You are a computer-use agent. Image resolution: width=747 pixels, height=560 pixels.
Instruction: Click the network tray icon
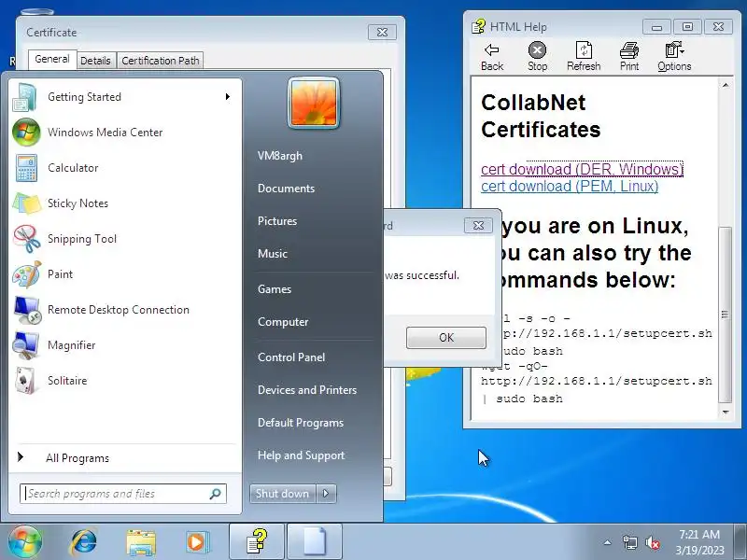(629, 542)
